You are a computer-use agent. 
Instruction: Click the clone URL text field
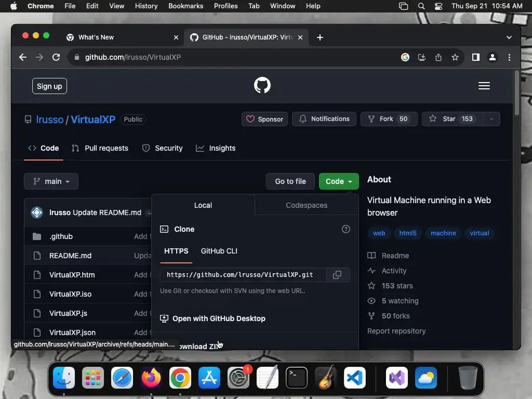coord(243,275)
